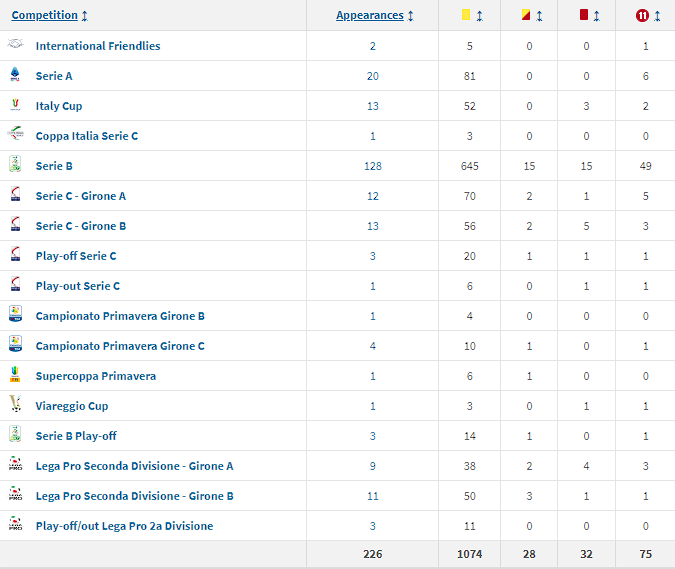
Task: Open Lega Pro Seconda Divisione - Girone B
Action: (135, 496)
